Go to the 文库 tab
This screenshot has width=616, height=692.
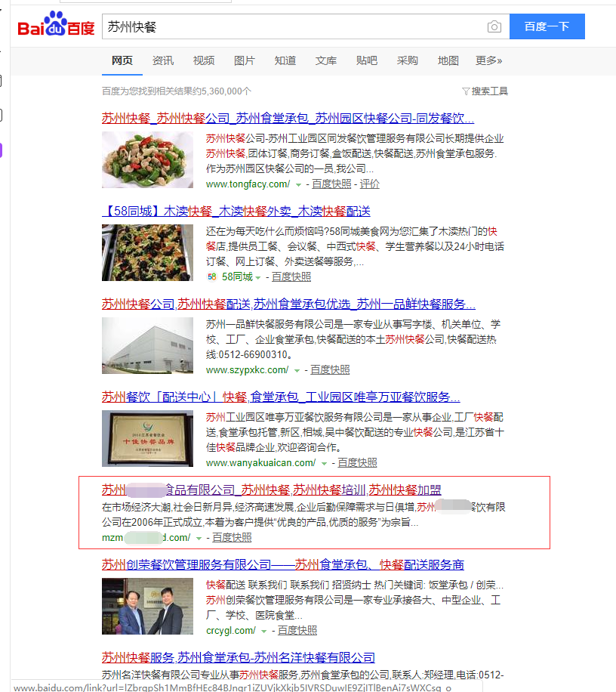(326, 60)
